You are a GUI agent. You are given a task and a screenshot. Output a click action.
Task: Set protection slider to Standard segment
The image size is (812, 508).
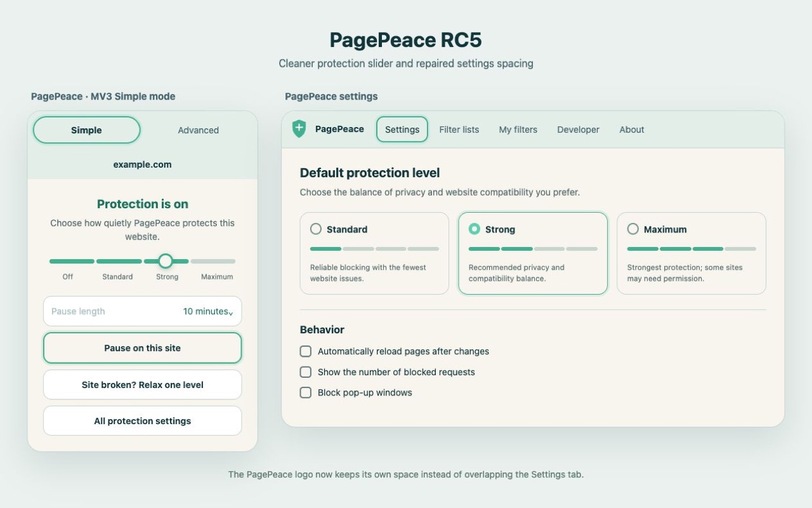[x=119, y=261]
